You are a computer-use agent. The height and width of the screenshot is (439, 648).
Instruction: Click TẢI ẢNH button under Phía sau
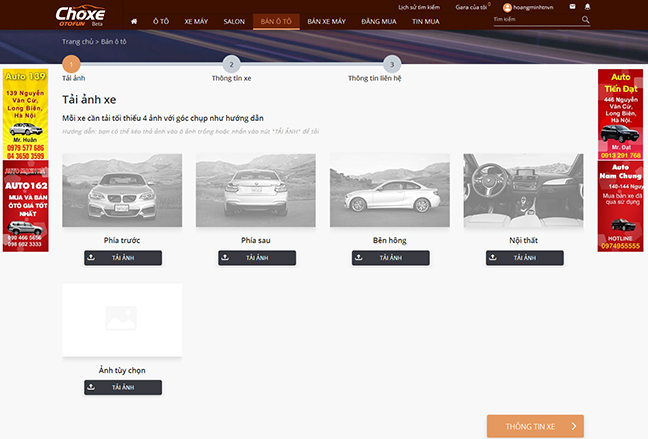point(257,258)
